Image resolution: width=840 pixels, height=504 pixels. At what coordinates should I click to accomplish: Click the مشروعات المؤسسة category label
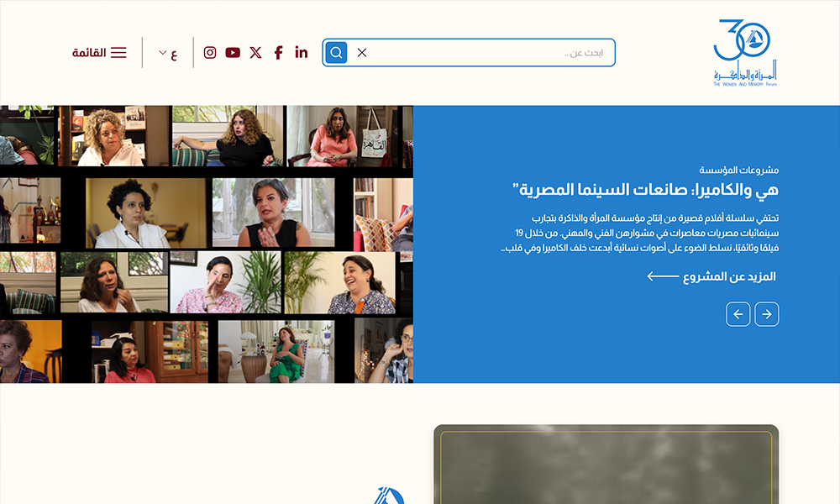coord(738,170)
